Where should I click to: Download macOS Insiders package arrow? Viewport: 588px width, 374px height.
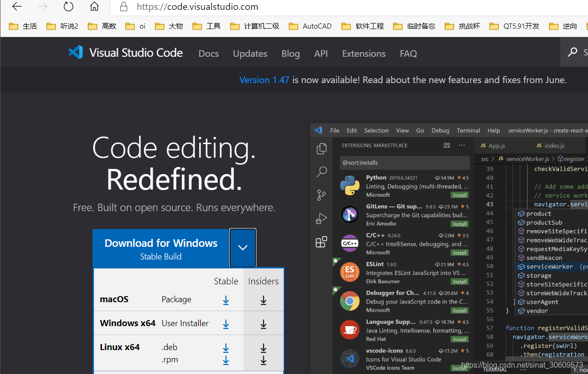(263, 300)
